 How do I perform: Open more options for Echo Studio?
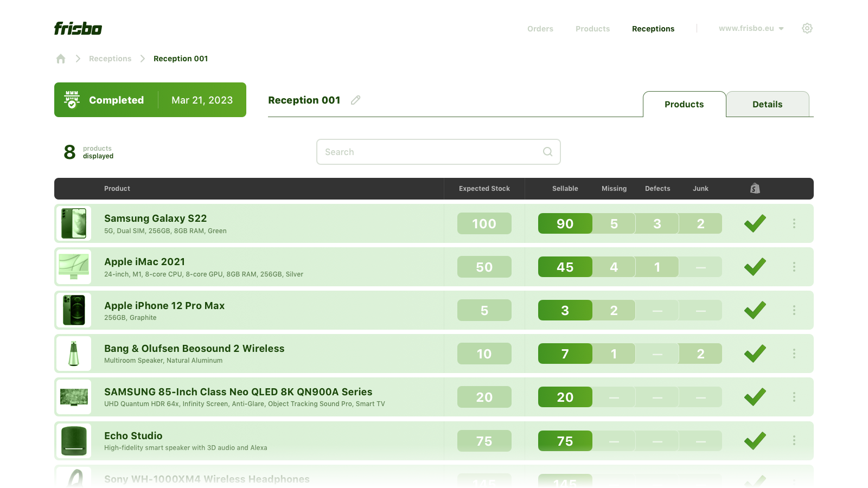pos(794,440)
